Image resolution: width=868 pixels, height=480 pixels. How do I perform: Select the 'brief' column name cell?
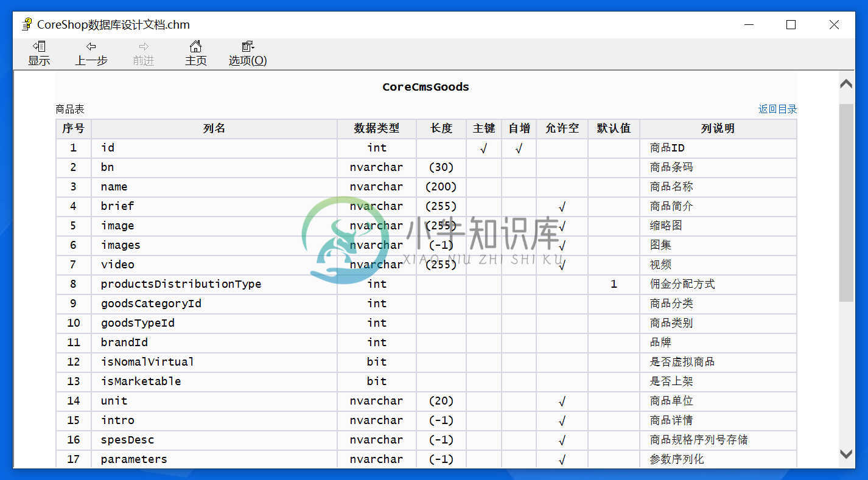pyautogui.click(x=214, y=206)
